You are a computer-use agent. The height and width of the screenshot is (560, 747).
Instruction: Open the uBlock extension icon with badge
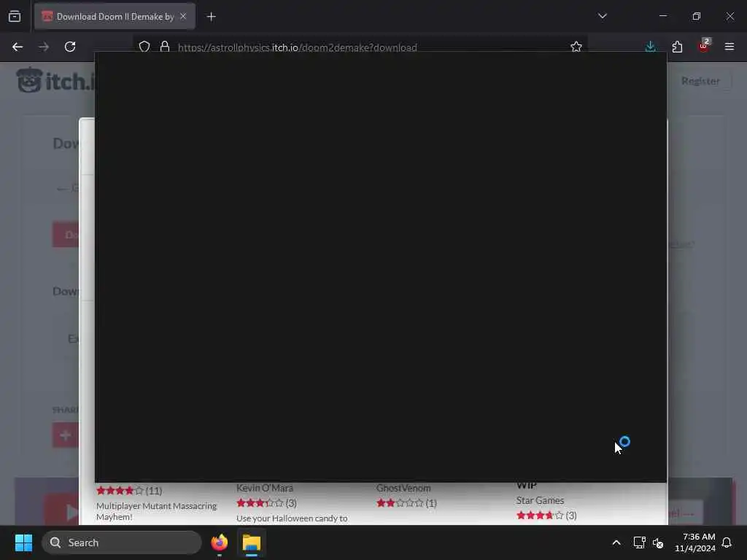(704, 46)
